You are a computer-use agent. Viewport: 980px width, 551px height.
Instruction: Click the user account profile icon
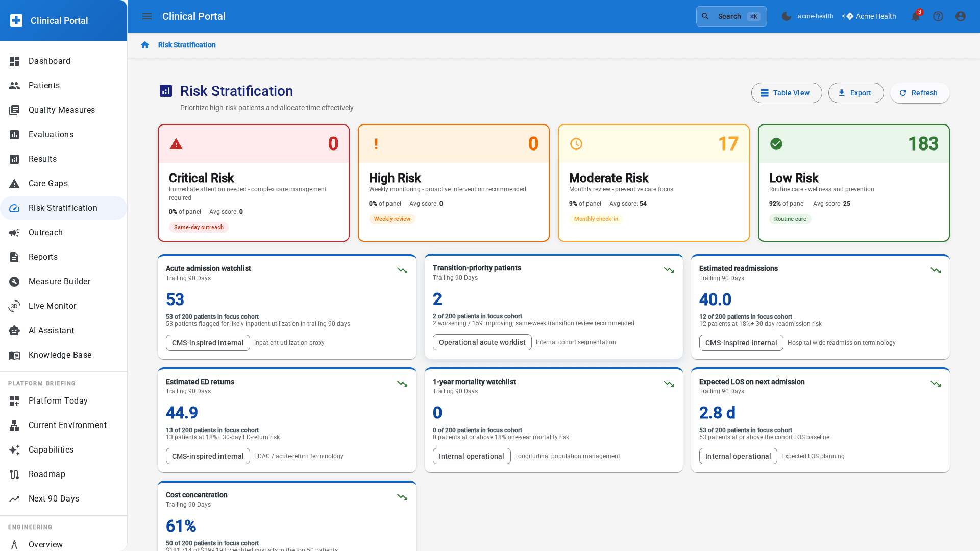(960, 16)
